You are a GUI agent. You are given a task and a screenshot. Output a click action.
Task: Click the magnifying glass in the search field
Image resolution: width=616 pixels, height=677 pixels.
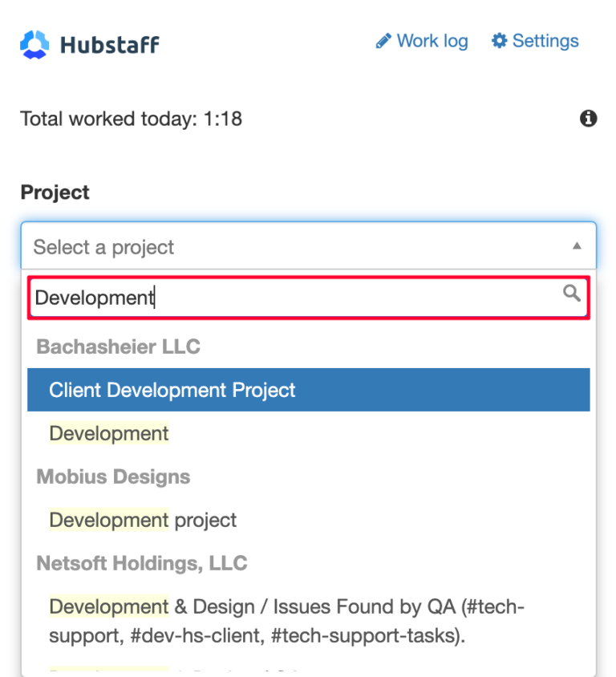pos(572,294)
